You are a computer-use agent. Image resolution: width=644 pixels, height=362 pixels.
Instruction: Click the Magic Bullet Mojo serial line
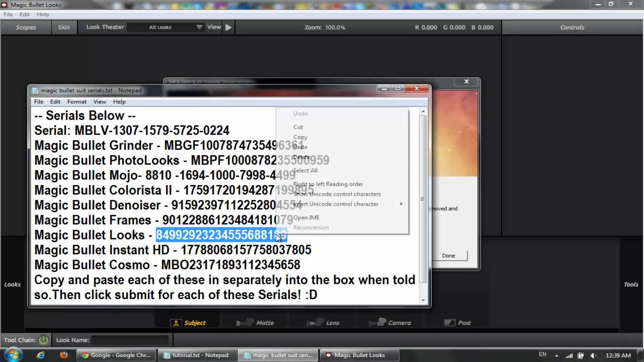(x=165, y=175)
